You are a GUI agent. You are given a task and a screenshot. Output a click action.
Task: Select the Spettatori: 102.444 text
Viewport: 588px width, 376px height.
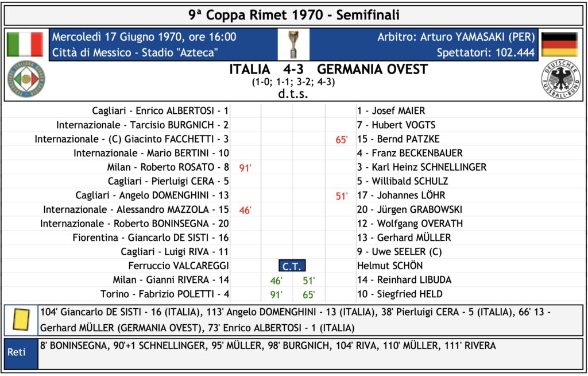point(486,52)
